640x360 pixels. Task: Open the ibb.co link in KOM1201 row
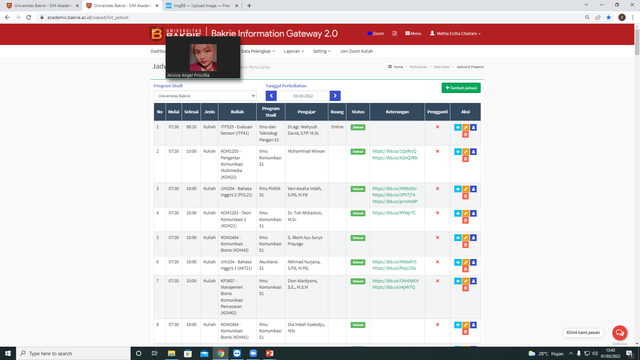point(394,213)
